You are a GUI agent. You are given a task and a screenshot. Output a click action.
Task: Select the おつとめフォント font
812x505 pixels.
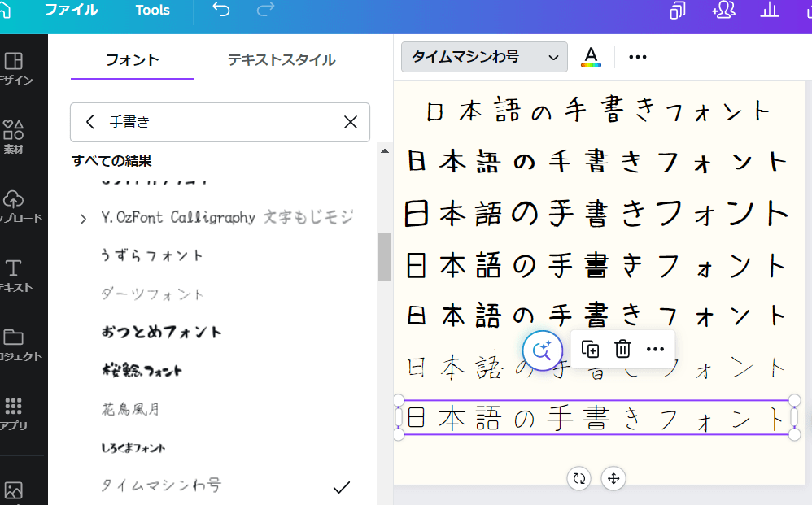[x=161, y=332]
